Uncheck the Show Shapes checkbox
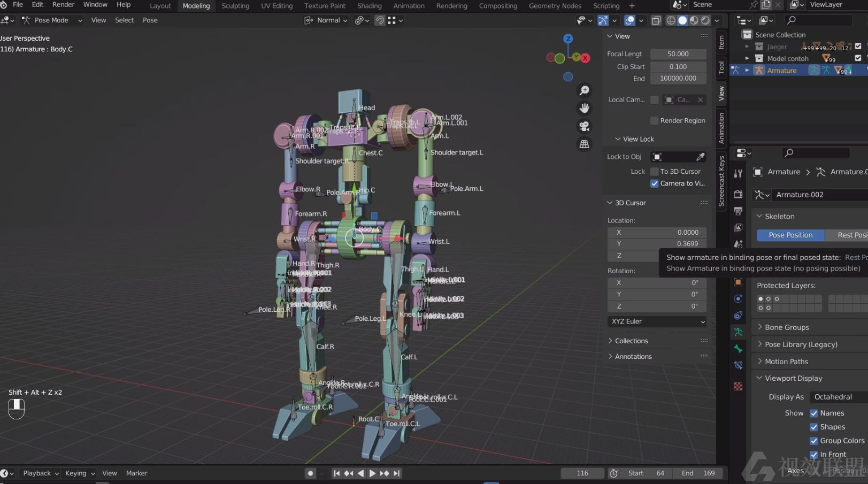Viewport: 868px width, 484px height. click(x=814, y=427)
